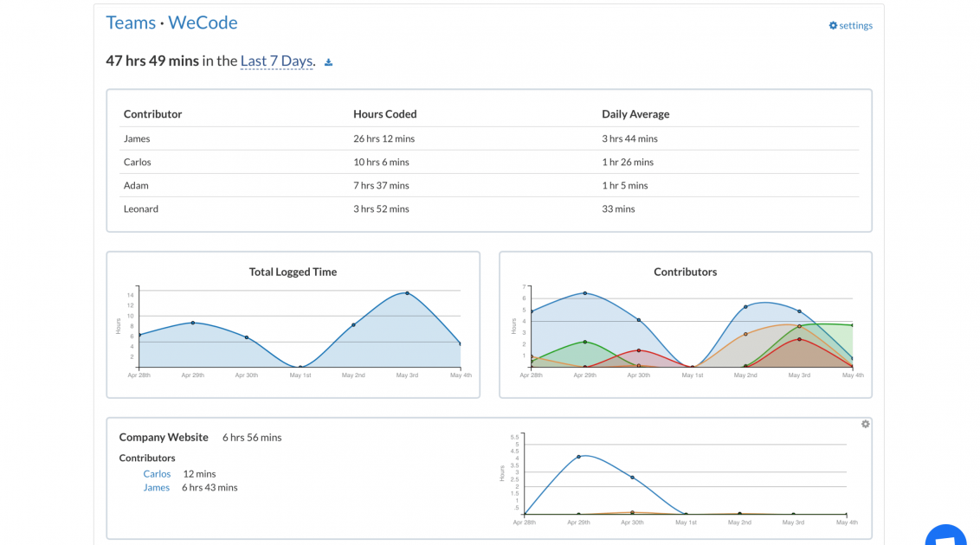Open the Company Website panel gear icon
The image size is (980, 545).
coord(865,425)
